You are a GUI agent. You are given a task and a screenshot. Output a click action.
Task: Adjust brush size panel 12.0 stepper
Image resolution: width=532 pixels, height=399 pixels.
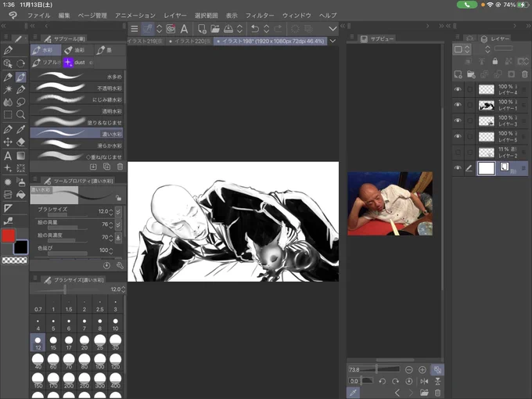pyautogui.click(x=123, y=289)
